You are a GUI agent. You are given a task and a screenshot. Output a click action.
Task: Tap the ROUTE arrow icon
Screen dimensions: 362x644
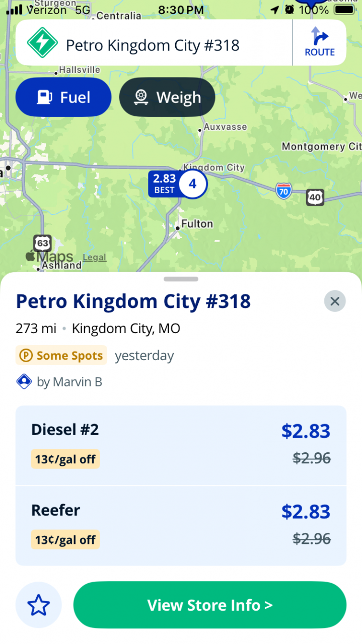click(x=320, y=37)
